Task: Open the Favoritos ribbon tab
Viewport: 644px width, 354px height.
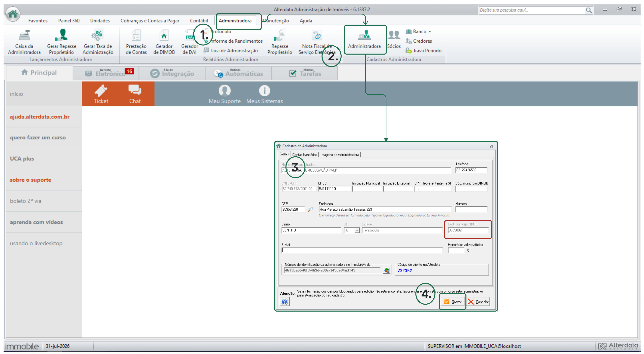Action: (x=38, y=21)
